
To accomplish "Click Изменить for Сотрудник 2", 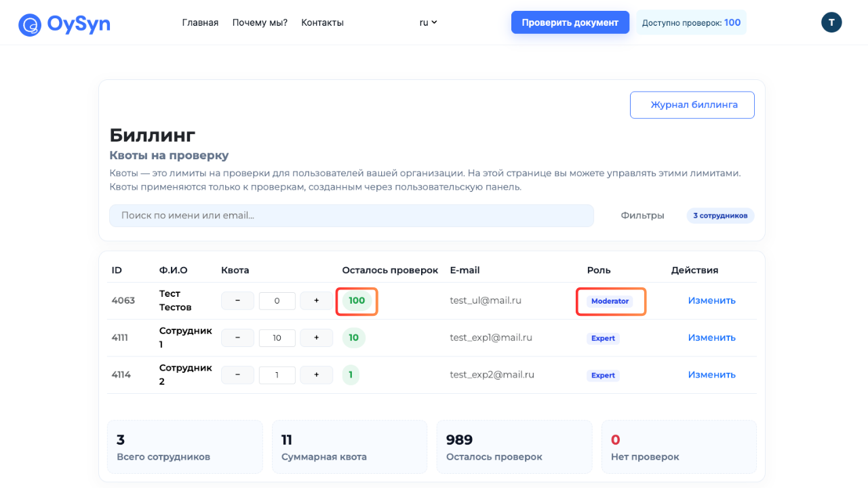I will tap(711, 374).
